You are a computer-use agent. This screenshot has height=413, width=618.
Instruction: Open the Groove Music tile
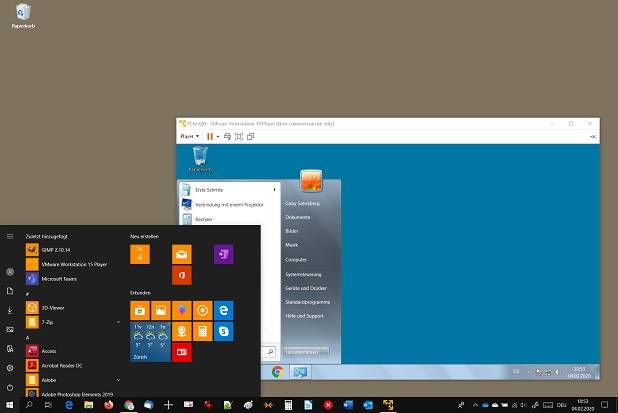(x=203, y=311)
